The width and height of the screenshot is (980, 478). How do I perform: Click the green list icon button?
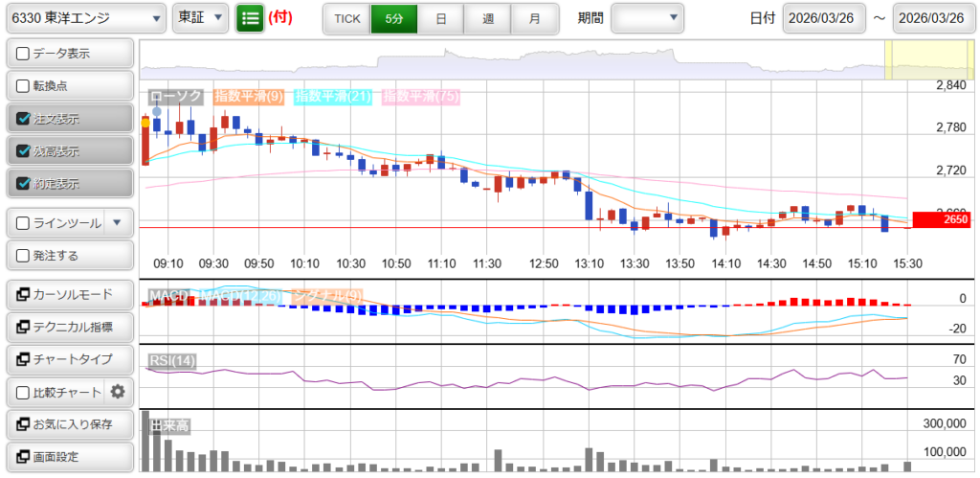coord(250,17)
